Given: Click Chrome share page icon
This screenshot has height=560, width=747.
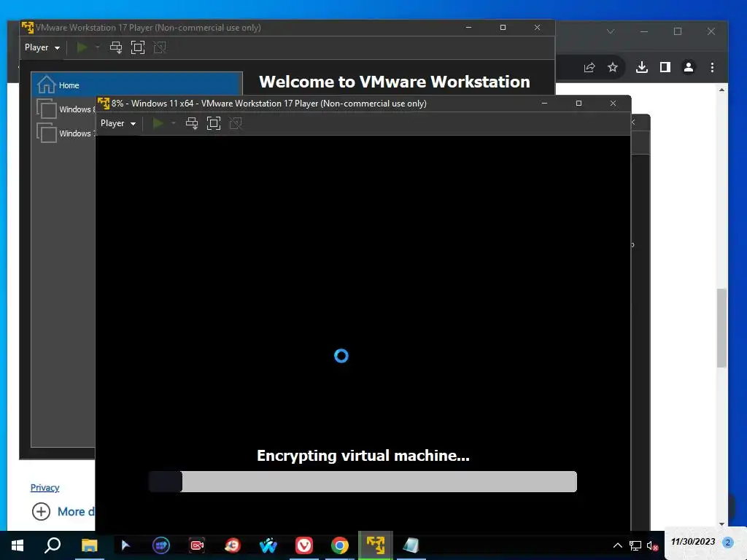Looking at the screenshot, I should pos(589,67).
